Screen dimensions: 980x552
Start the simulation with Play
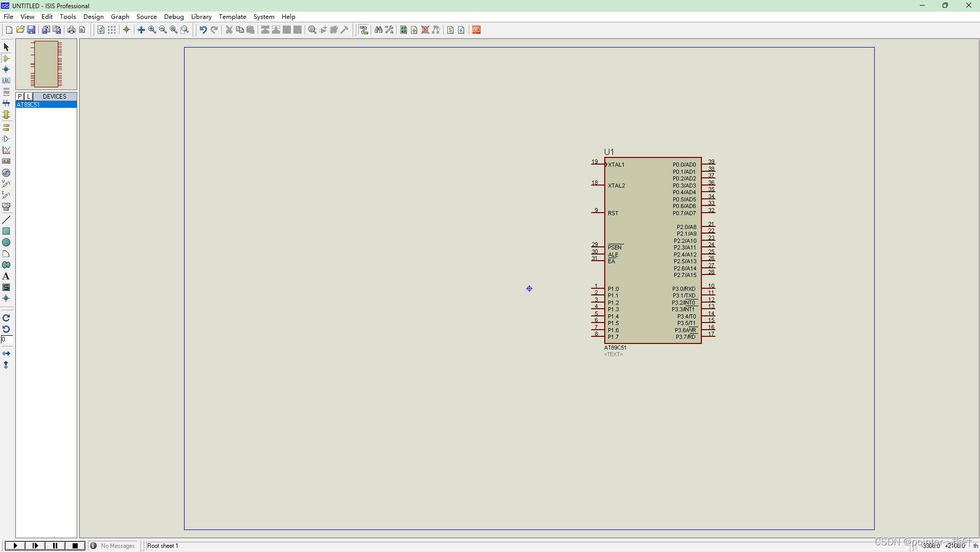click(x=15, y=546)
